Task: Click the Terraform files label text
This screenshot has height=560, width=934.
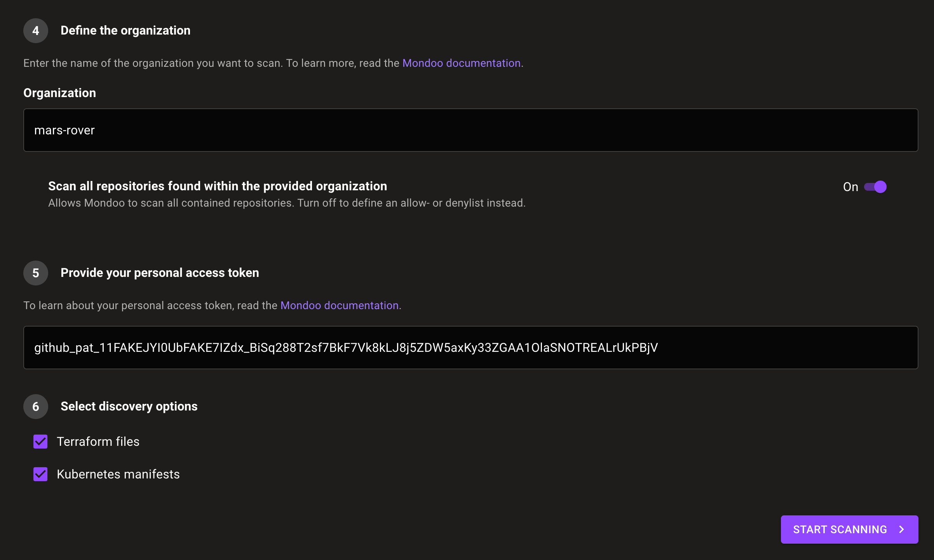Action: coord(98,442)
